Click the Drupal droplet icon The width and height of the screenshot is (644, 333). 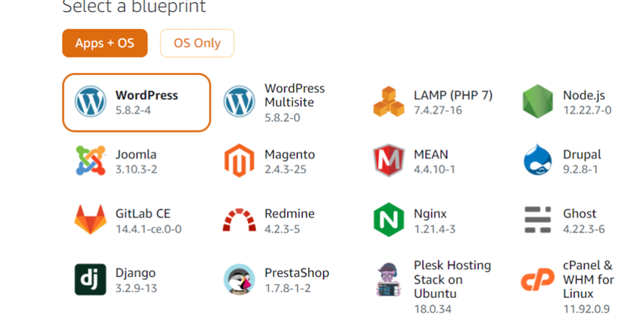click(x=538, y=160)
